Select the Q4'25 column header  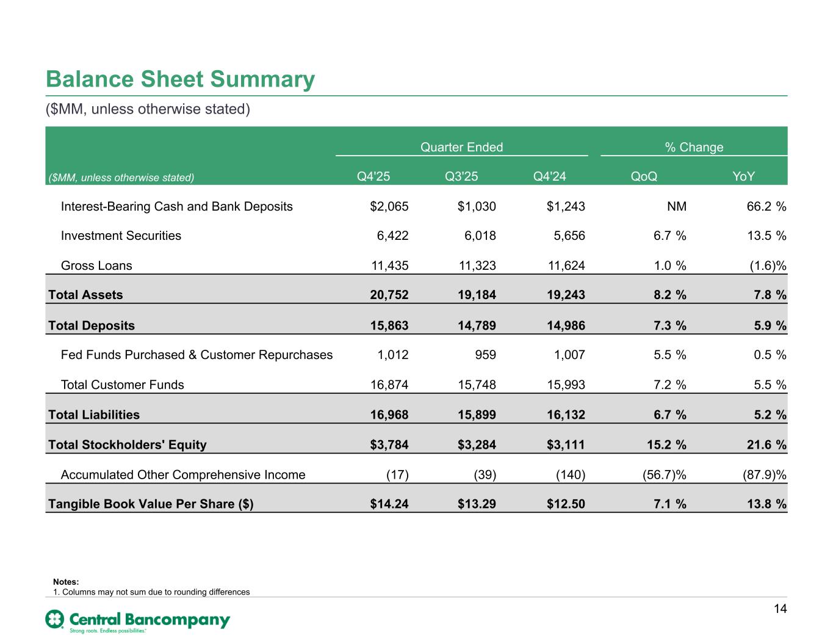pos(373,176)
